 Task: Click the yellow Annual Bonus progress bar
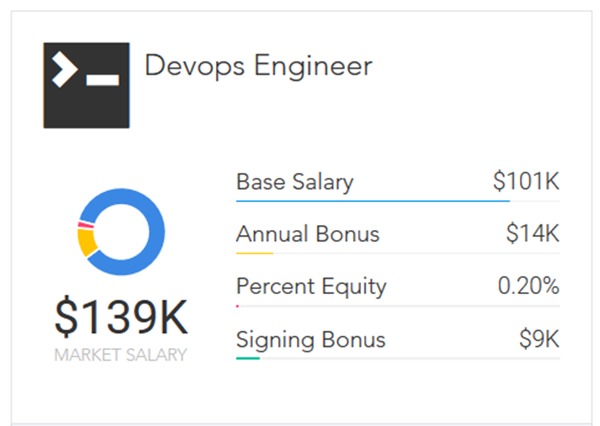point(254,253)
